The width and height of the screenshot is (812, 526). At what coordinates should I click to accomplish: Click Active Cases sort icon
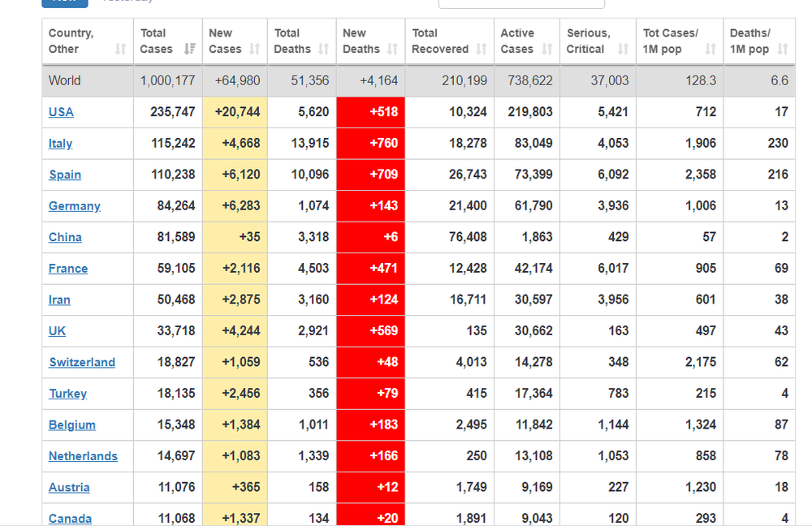click(547, 50)
